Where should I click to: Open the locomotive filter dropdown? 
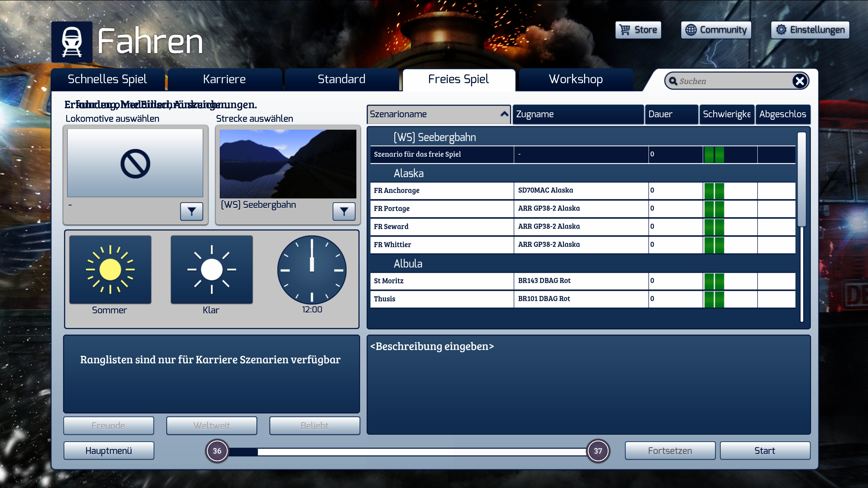click(191, 211)
